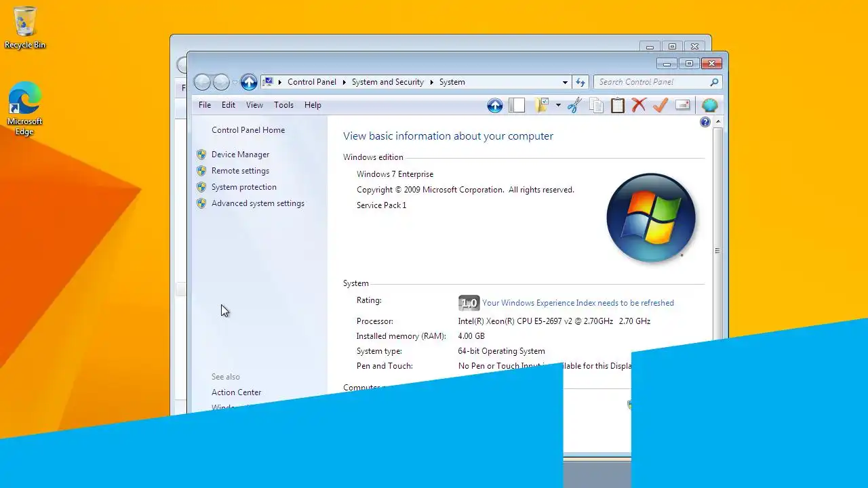Click the red X Delete icon
Screen dimensions: 868x488
[639, 105]
